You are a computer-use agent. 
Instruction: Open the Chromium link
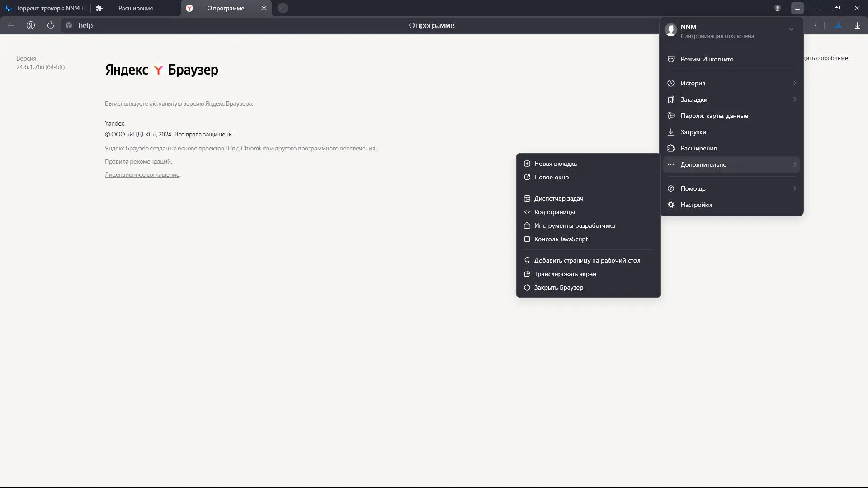coord(255,148)
